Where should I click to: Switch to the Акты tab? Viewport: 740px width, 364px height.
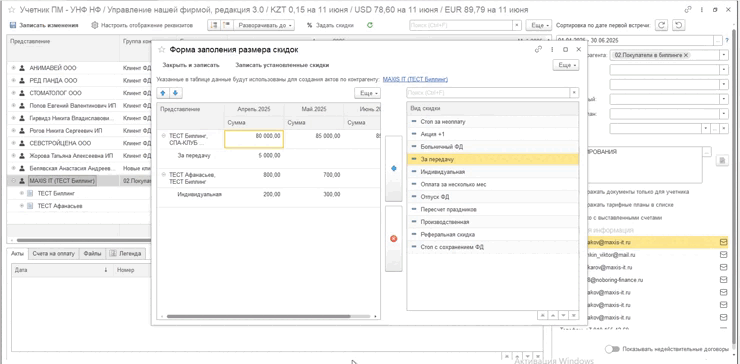(x=17, y=254)
